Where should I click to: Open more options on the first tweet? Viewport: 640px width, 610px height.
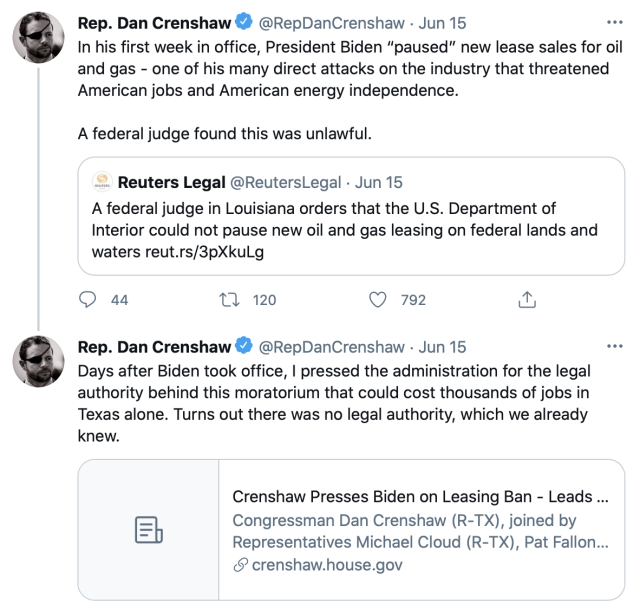pyautogui.click(x=615, y=20)
